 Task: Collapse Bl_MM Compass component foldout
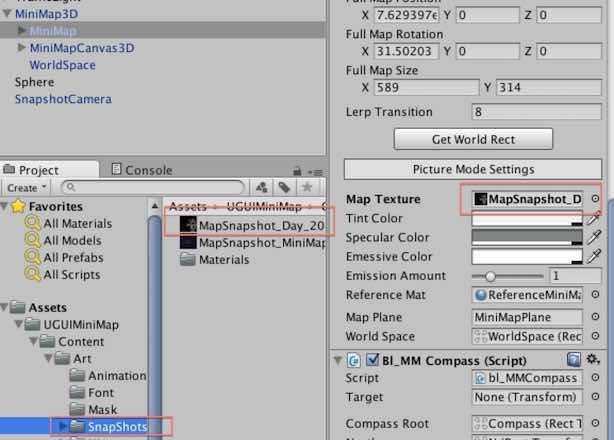338,360
